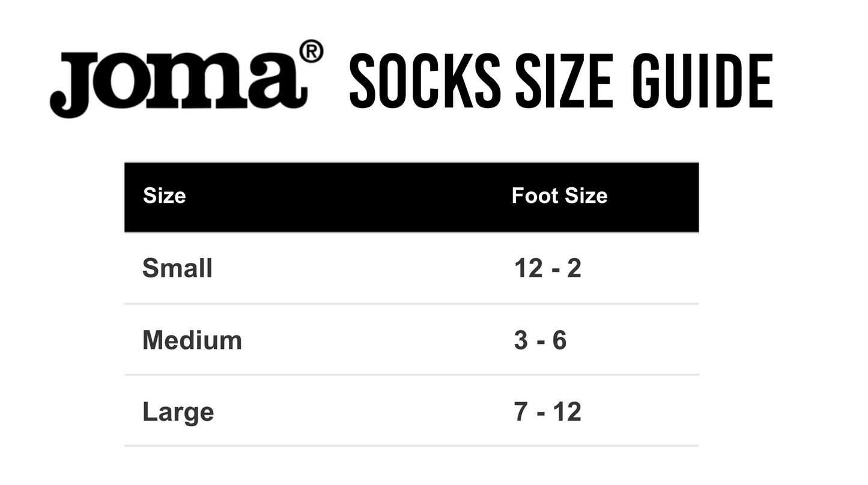Click the letter m in Joma logo

[204, 82]
